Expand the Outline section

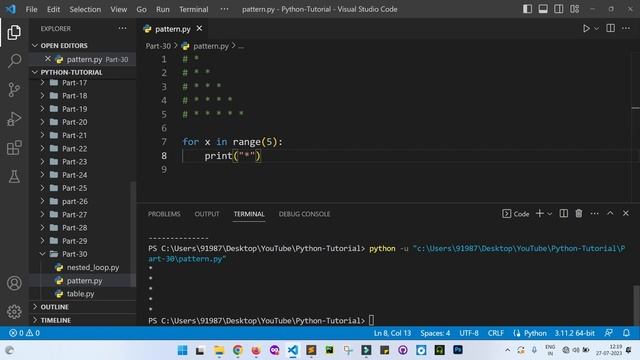pos(54,307)
